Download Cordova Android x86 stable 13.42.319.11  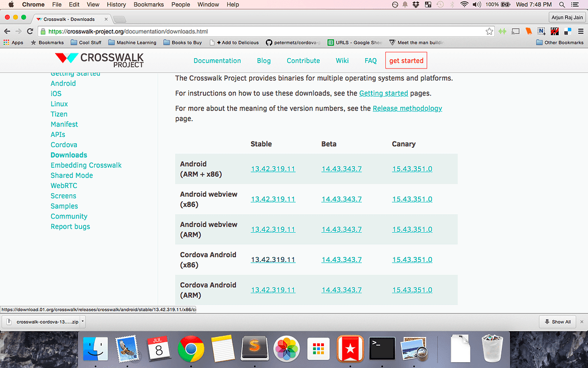(x=273, y=259)
